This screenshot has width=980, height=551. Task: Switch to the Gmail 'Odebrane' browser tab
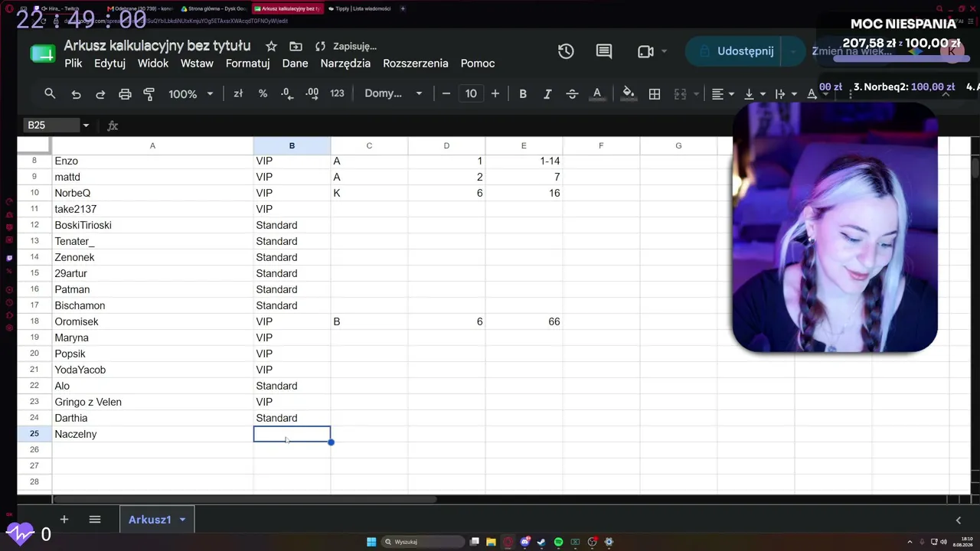pos(140,8)
